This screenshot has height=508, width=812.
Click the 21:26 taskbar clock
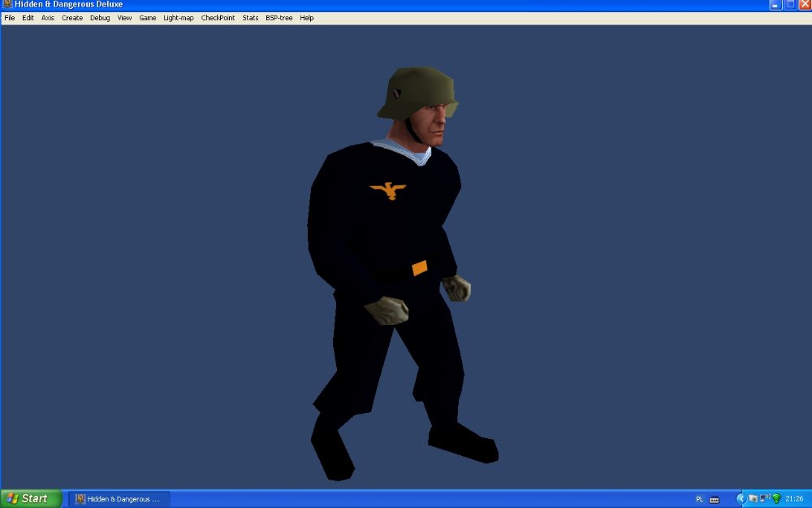[x=794, y=499]
